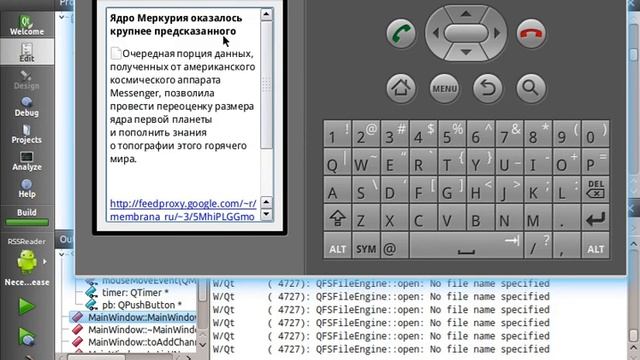The width and height of the screenshot is (640, 360).
Task: Click the slash question mark key
Action: (x=538, y=246)
